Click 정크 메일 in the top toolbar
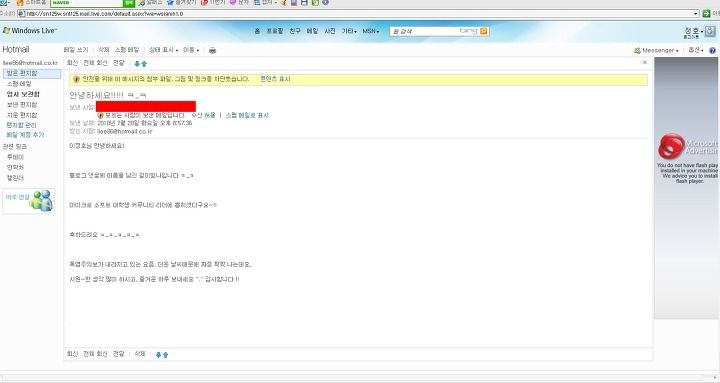720x383 pixels. tap(127, 50)
